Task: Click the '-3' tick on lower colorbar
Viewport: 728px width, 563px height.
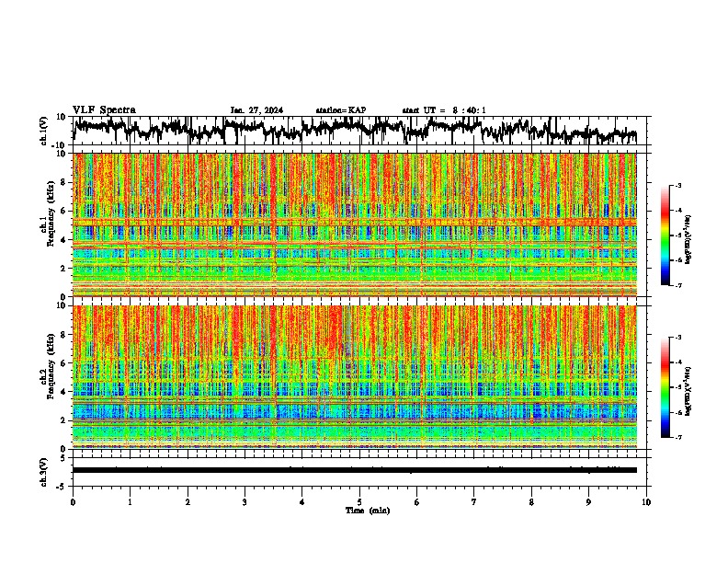Action: (x=677, y=338)
